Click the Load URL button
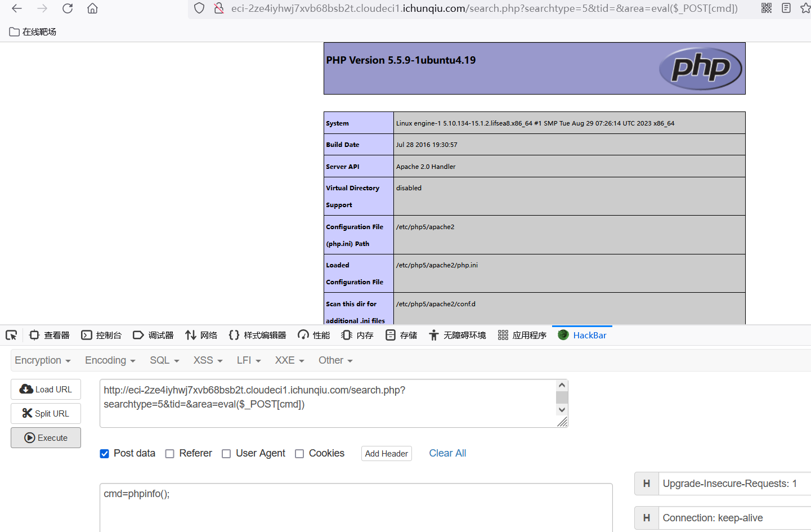 pos(46,390)
